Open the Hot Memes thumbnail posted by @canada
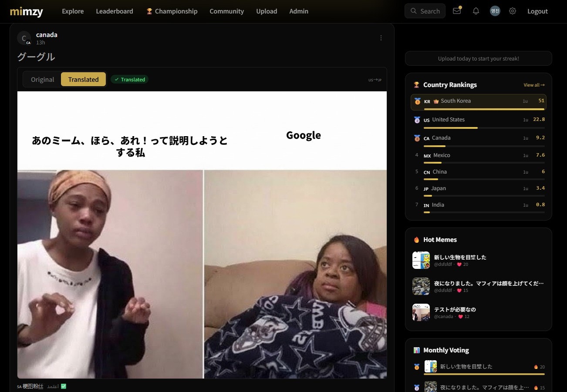The image size is (567, 392). coord(421,312)
